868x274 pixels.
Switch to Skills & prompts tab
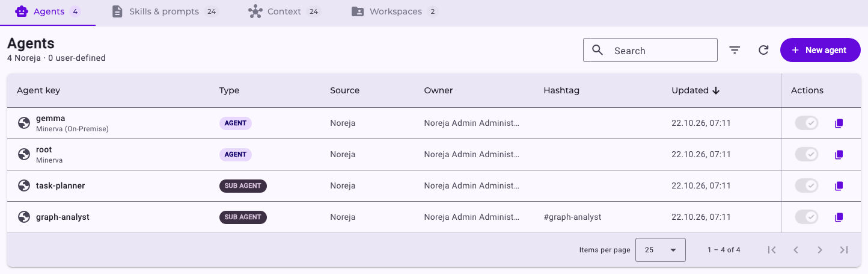pyautogui.click(x=165, y=12)
